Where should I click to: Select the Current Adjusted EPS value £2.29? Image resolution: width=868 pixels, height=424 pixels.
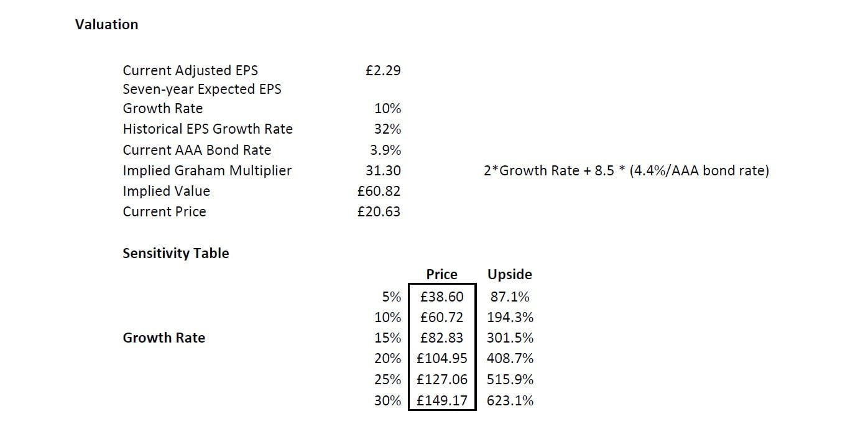pyautogui.click(x=383, y=70)
